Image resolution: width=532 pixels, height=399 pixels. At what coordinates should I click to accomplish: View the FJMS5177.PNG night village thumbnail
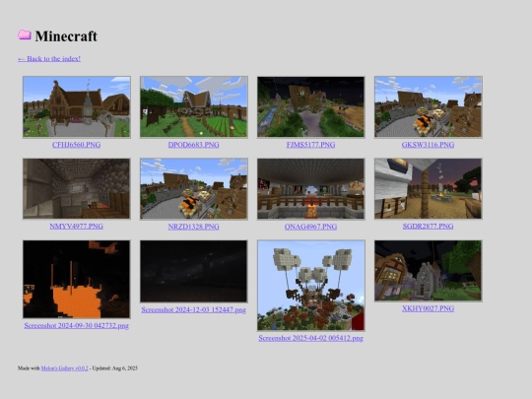[311, 106]
